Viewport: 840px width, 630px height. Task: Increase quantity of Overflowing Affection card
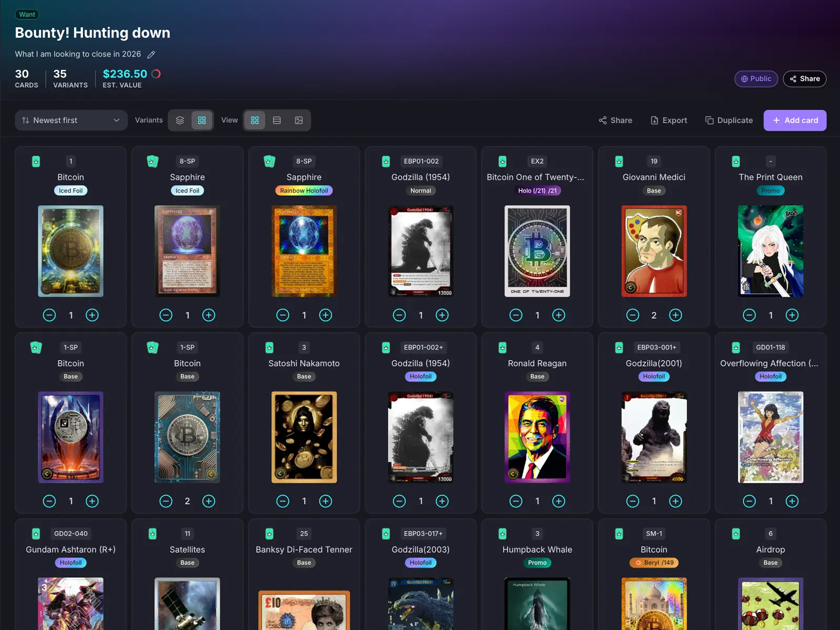(792, 501)
